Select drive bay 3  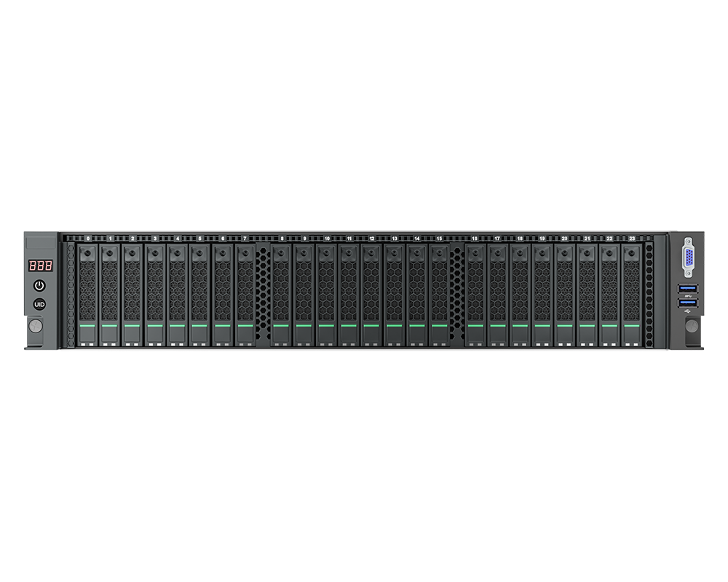point(154,295)
